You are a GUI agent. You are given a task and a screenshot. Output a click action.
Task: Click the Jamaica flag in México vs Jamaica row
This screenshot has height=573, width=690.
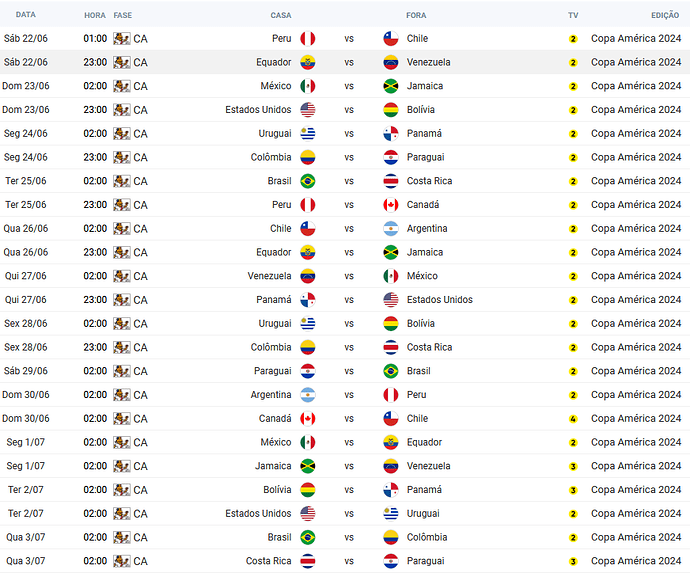(391, 86)
